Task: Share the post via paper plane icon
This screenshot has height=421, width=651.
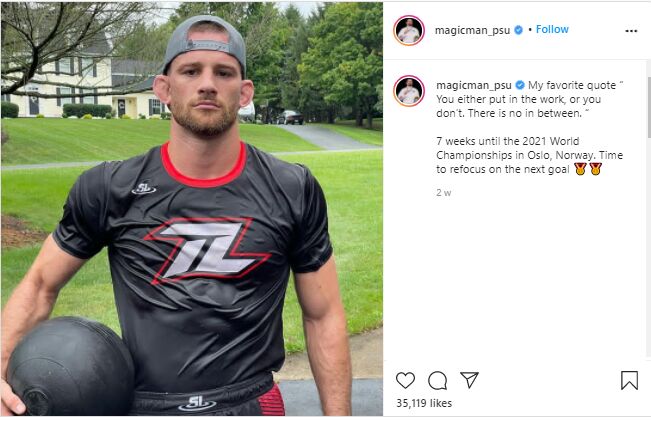Action: pos(470,379)
